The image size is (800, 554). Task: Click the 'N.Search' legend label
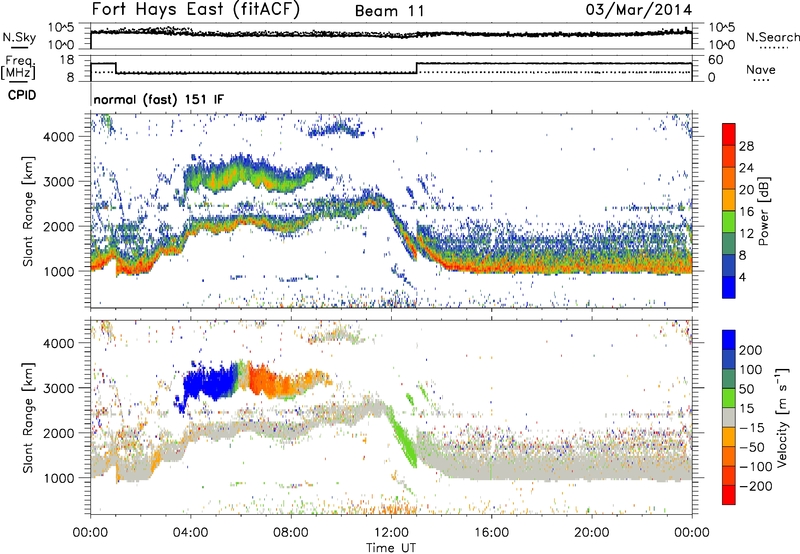[x=772, y=37]
